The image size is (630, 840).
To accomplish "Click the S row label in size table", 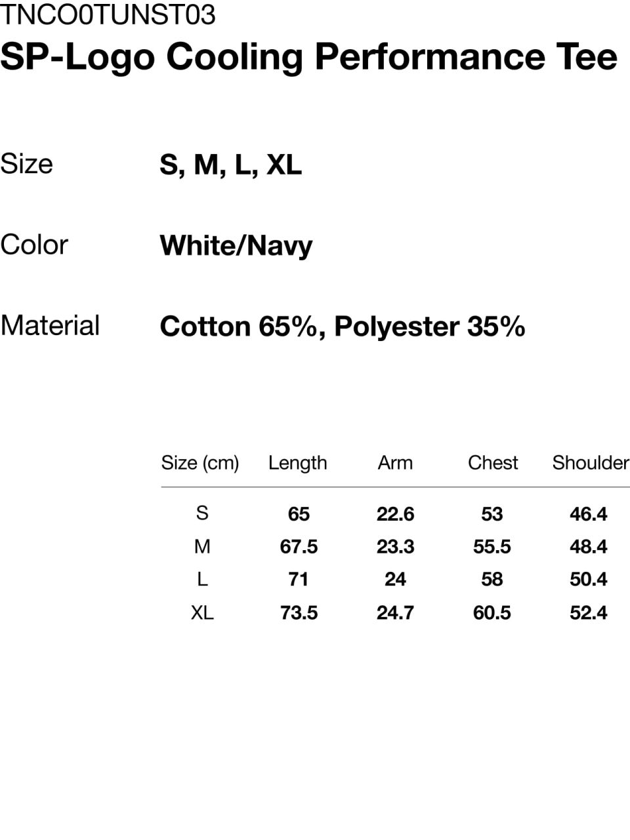I will [202, 513].
